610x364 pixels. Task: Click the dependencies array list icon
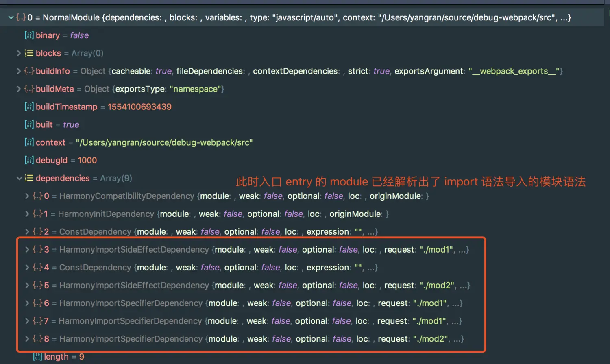point(29,178)
